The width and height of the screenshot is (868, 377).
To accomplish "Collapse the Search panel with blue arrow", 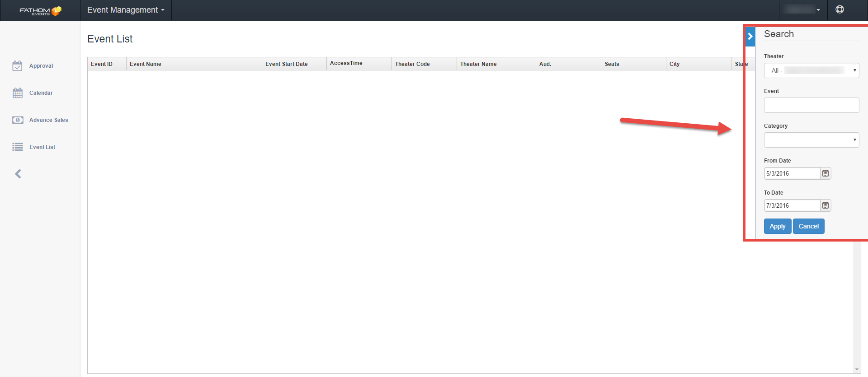I will click(750, 37).
